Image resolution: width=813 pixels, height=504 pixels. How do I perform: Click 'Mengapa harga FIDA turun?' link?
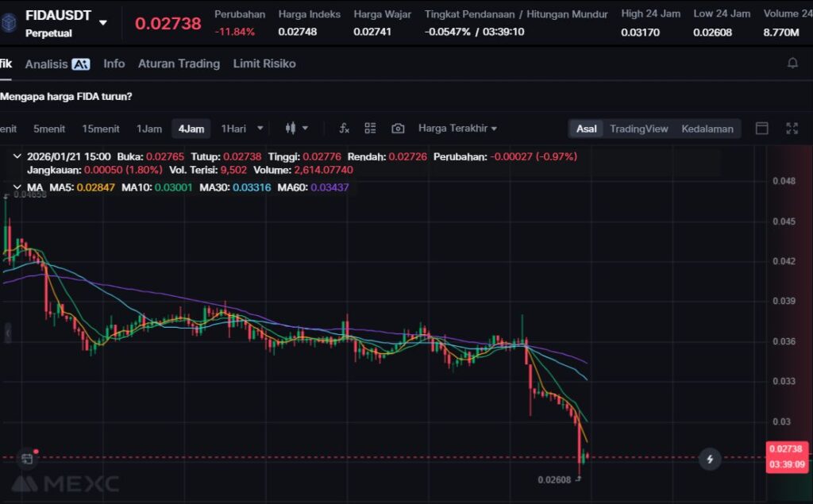click(x=67, y=96)
